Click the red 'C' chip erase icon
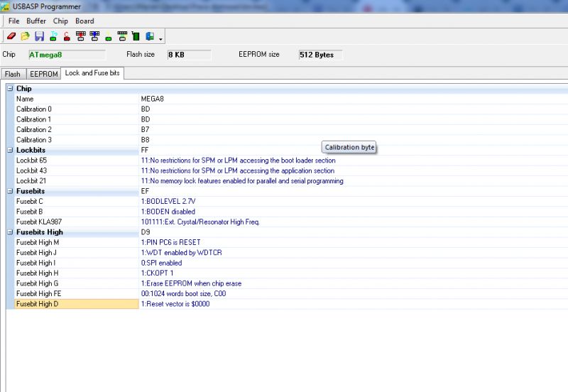568x392 pixels. (x=67, y=36)
